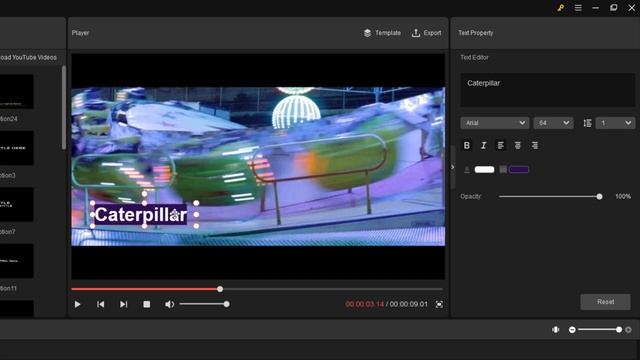
Task: Click the Template button
Action: [382, 33]
